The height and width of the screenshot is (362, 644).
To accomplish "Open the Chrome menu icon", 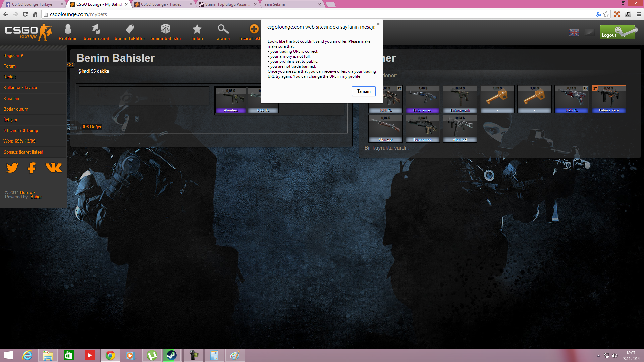I will 639,14.
